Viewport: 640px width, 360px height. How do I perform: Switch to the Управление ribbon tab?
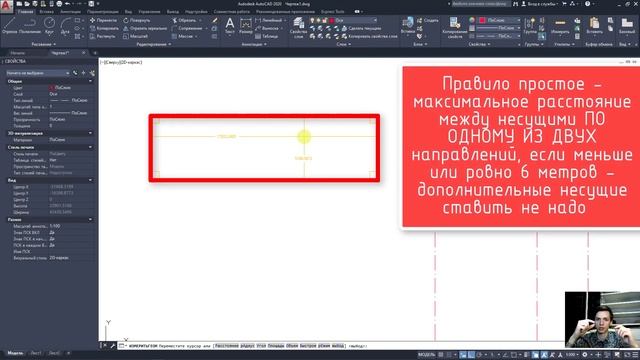click(x=149, y=12)
